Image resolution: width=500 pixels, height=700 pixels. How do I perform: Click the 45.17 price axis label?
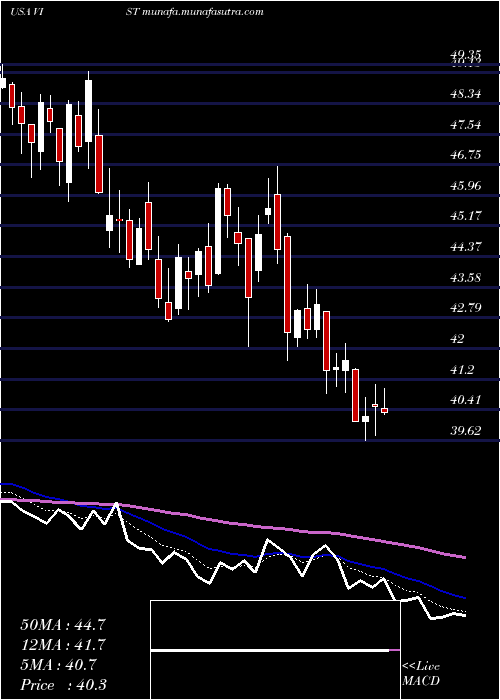click(x=467, y=216)
